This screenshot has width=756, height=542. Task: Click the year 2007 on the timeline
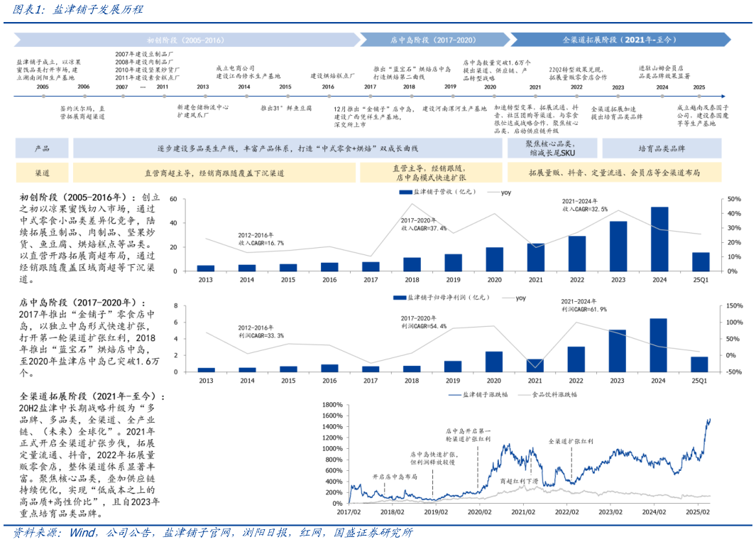tap(121, 87)
